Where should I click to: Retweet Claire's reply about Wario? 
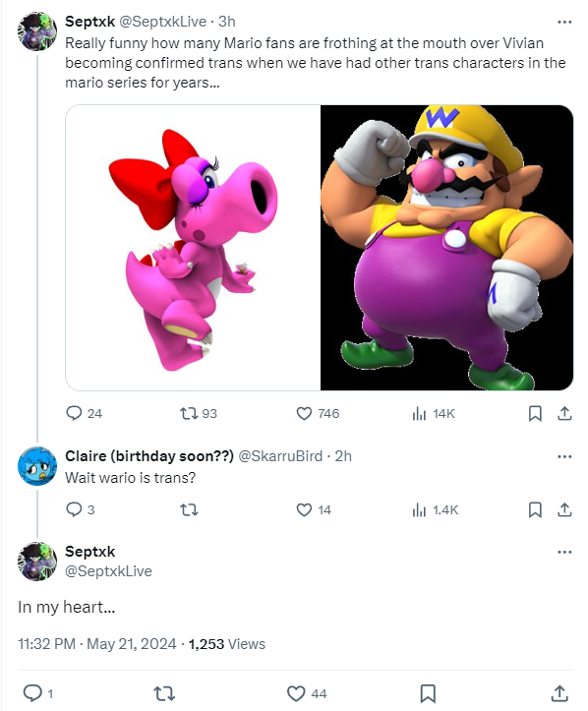pyautogui.click(x=189, y=509)
